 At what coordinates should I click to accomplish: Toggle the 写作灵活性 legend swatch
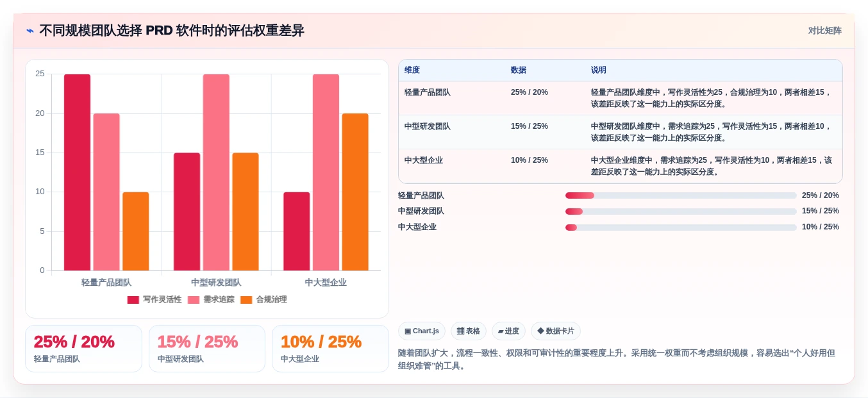(x=133, y=300)
